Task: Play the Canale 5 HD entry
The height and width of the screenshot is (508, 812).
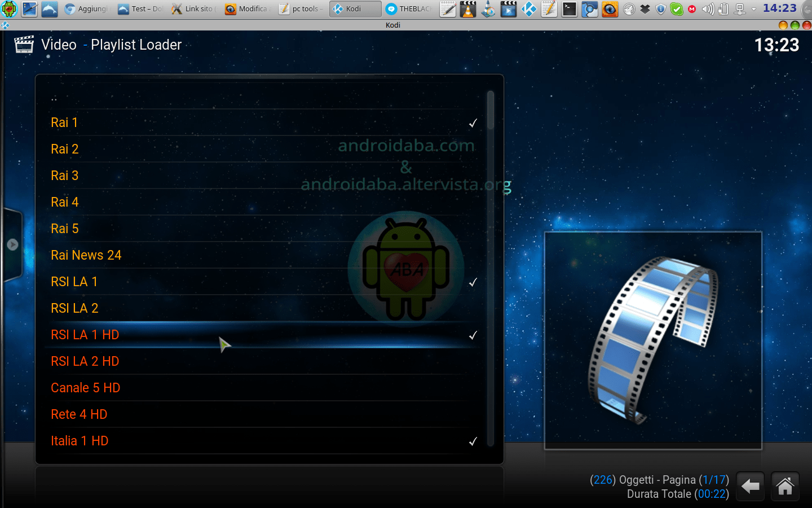Action: coord(263,388)
